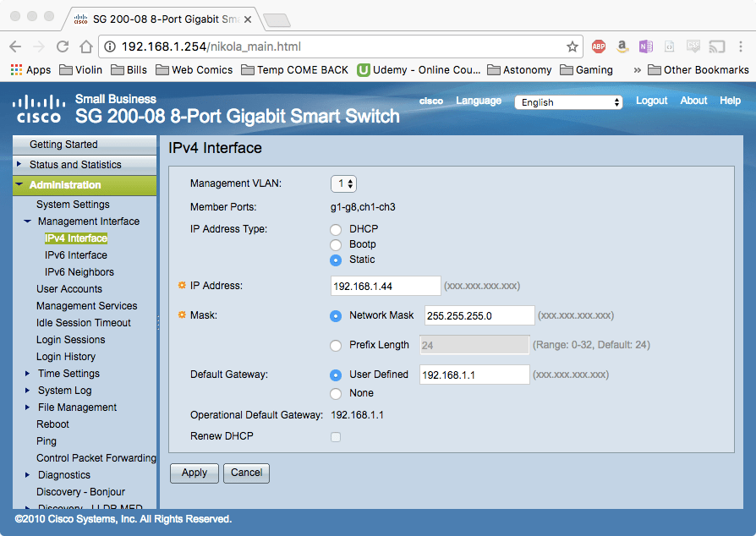Screen dimensions: 756x536
Task: Select None for default gateway
Action: coord(336,394)
